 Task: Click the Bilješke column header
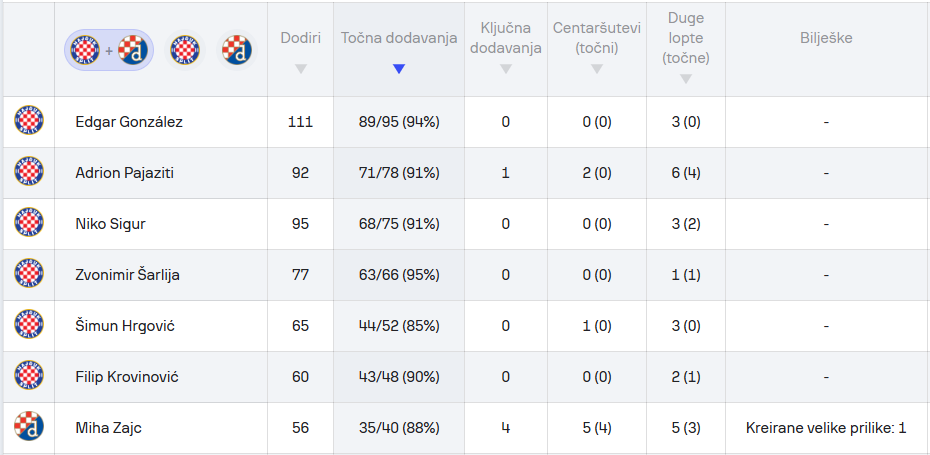click(826, 38)
